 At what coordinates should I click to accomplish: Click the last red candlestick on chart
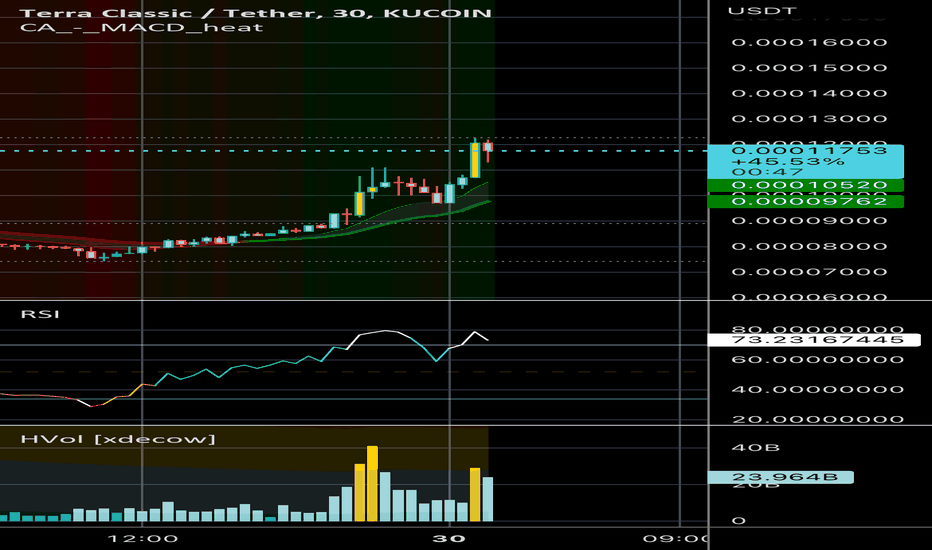click(x=487, y=149)
